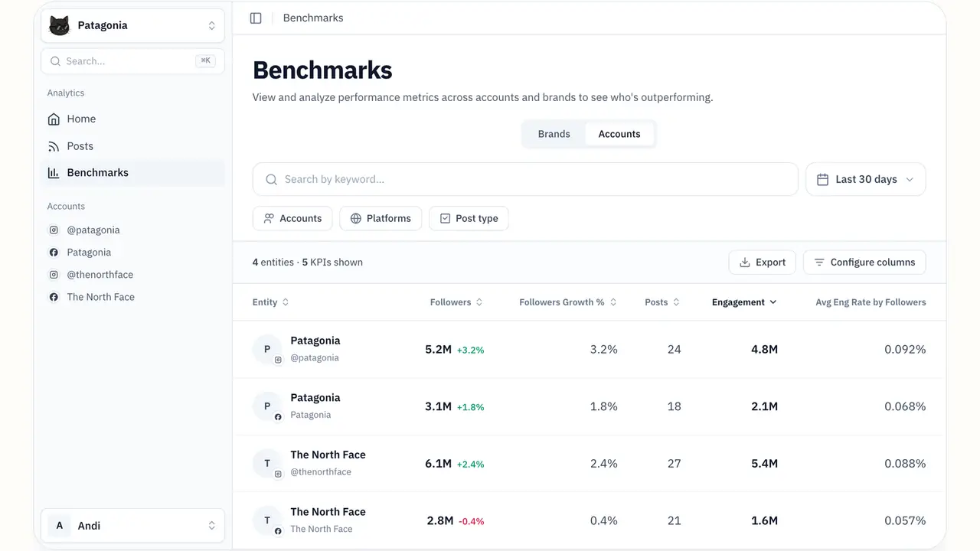The height and width of the screenshot is (551, 980).
Task: Click the magnifier icon in keyword search
Action: pos(271,179)
